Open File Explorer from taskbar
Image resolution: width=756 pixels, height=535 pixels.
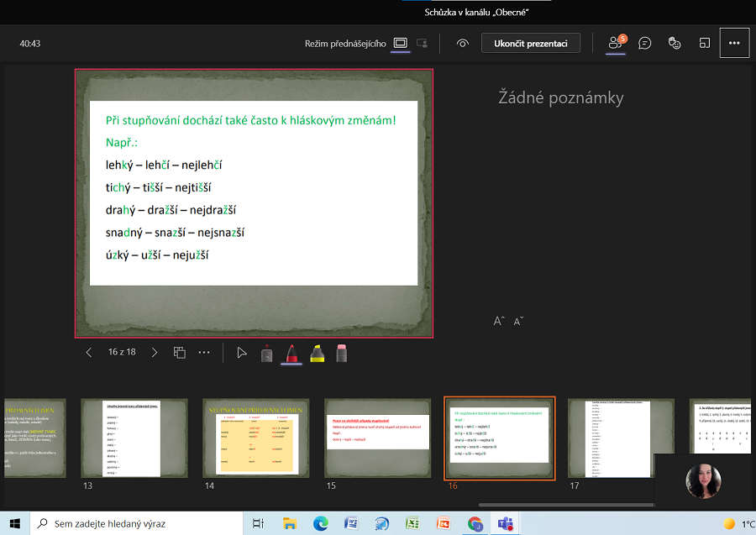289,523
